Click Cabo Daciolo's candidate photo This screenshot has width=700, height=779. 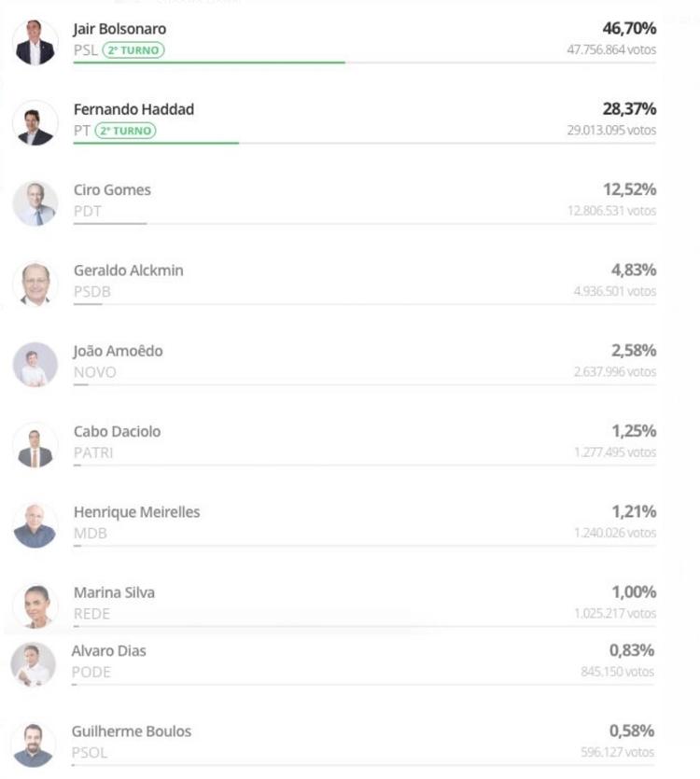[x=35, y=445]
